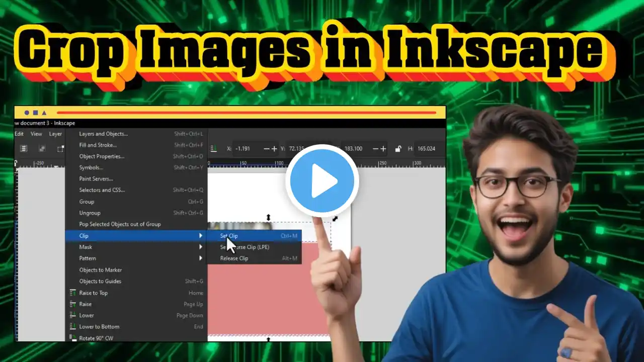Play the video with the blue play button
This screenshot has height=362, width=644.
(x=322, y=181)
